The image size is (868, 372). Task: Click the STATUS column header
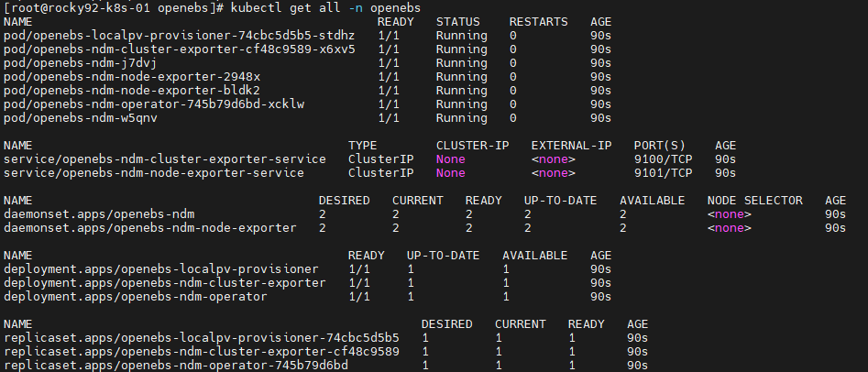coord(457,22)
